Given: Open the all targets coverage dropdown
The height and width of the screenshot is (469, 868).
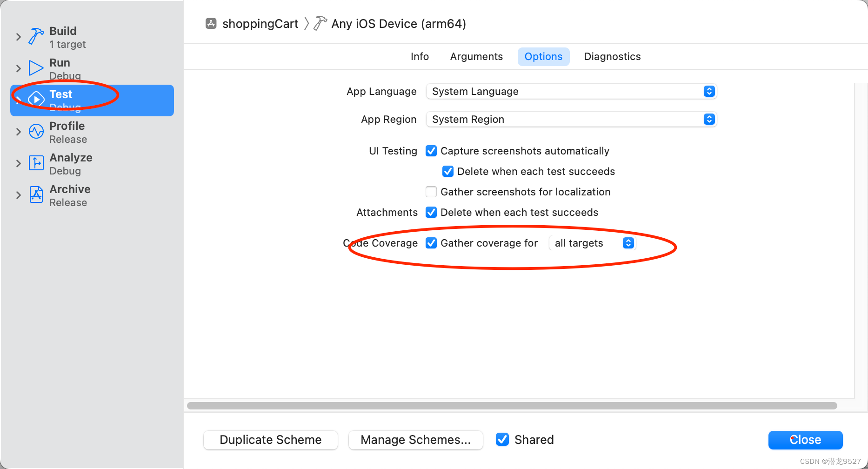Looking at the screenshot, I should (592, 243).
